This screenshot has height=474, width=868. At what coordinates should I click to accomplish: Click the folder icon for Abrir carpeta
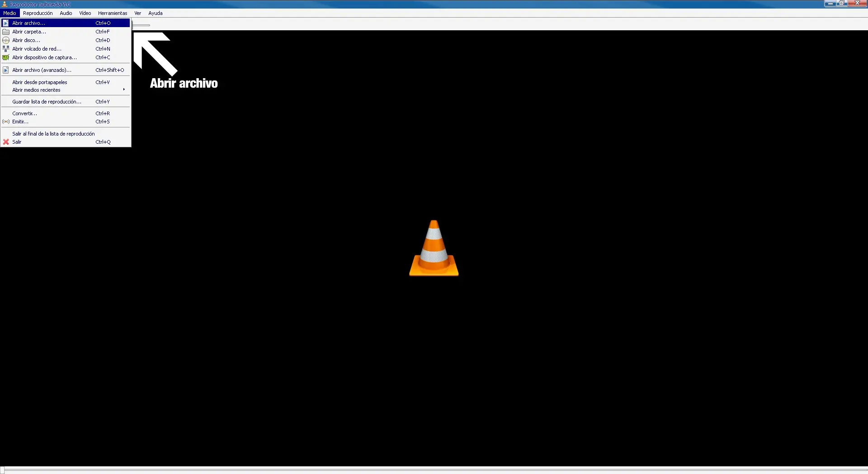click(6, 32)
